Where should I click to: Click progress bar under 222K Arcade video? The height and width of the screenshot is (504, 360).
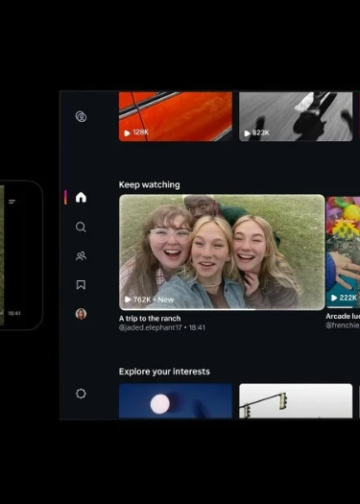tap(343, 307)
